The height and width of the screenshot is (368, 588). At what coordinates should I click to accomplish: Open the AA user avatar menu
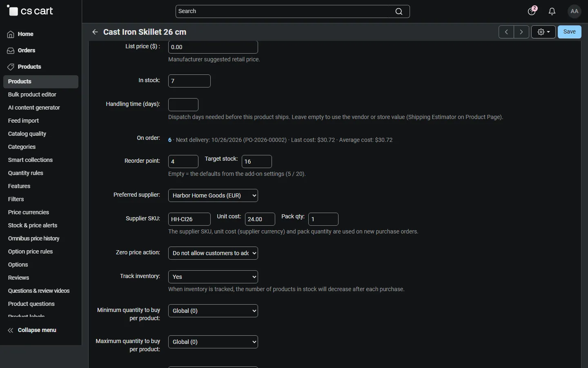click(x=575, y=11)
